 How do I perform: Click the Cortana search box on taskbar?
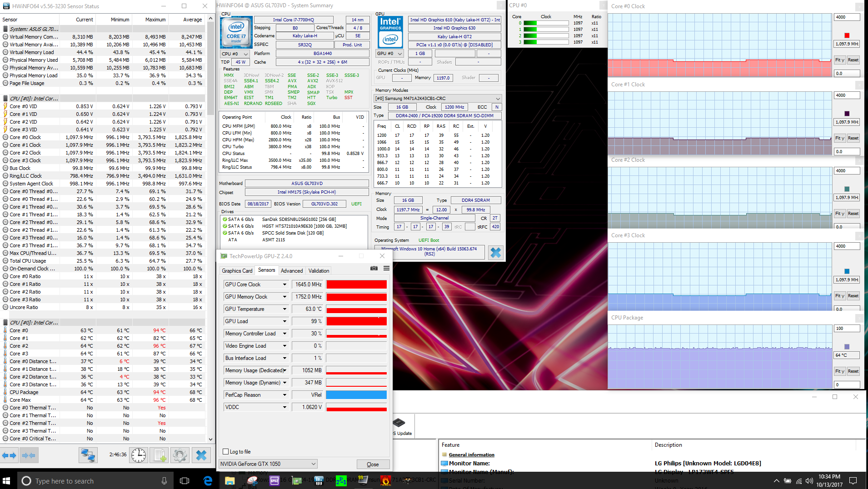pos(95,481)
